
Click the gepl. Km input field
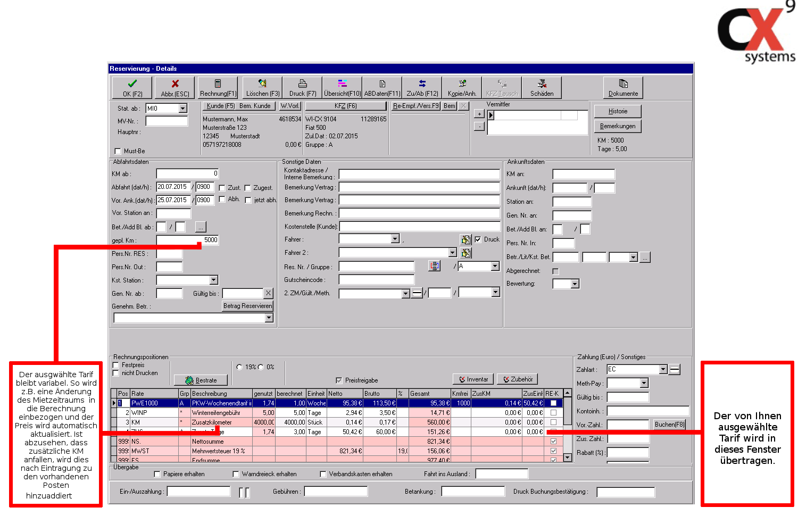click(x=187, y=240)
